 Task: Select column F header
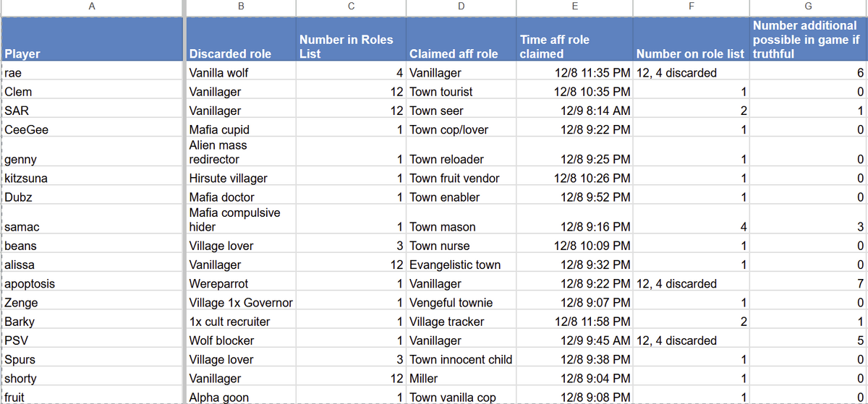click(x=692, y=7)
